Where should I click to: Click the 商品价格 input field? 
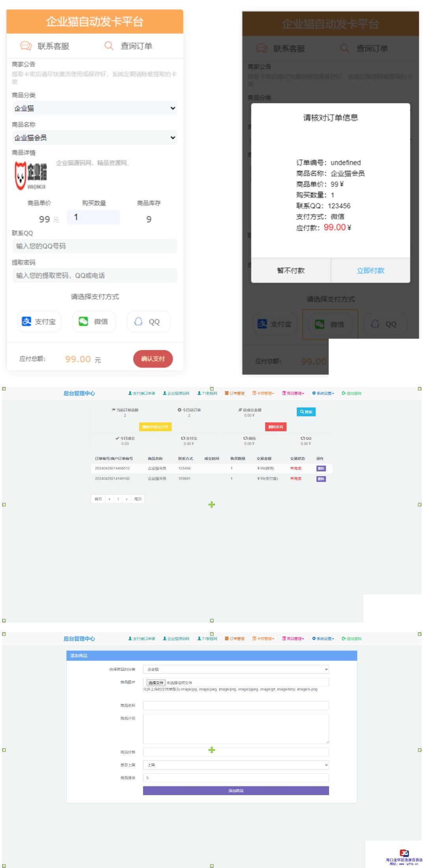[x=236, y=752]
